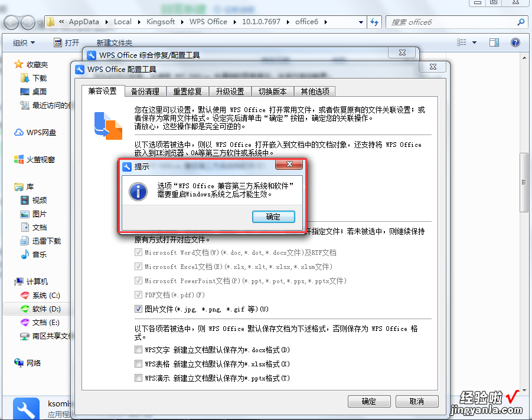Viewport: 532px width, 420px height.
Task: Refresh the folder with the refresh icon
Action: [x=374, y=22]
